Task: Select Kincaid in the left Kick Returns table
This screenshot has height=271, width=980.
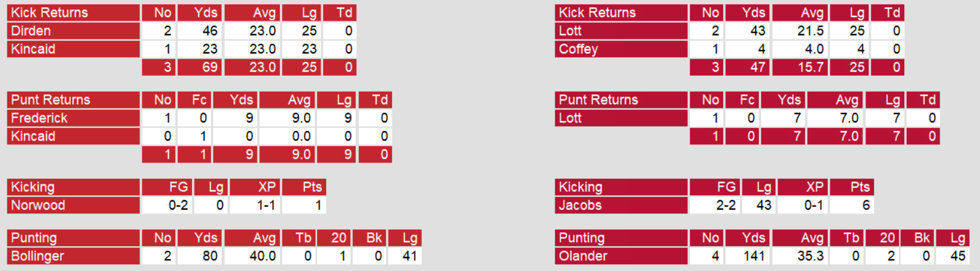Action: click(x=33, y=49)
